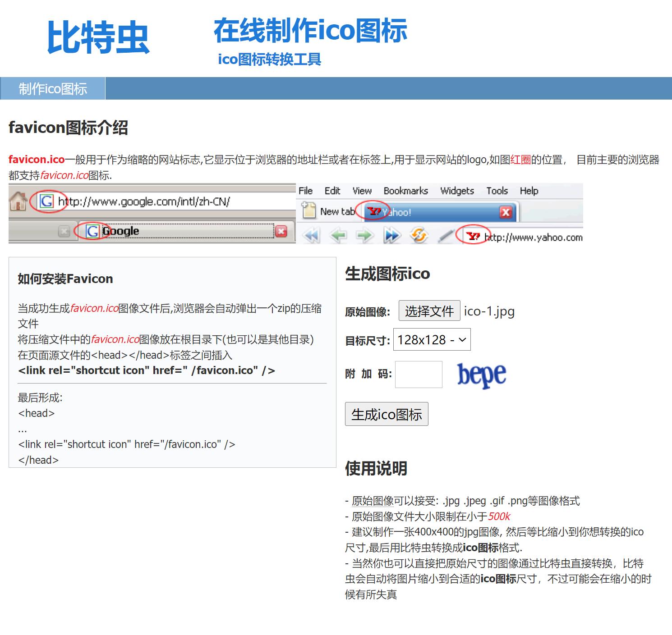Click the 生成图标ico heading
Viewport: 672px width, 635px height.
pos(387,274)
